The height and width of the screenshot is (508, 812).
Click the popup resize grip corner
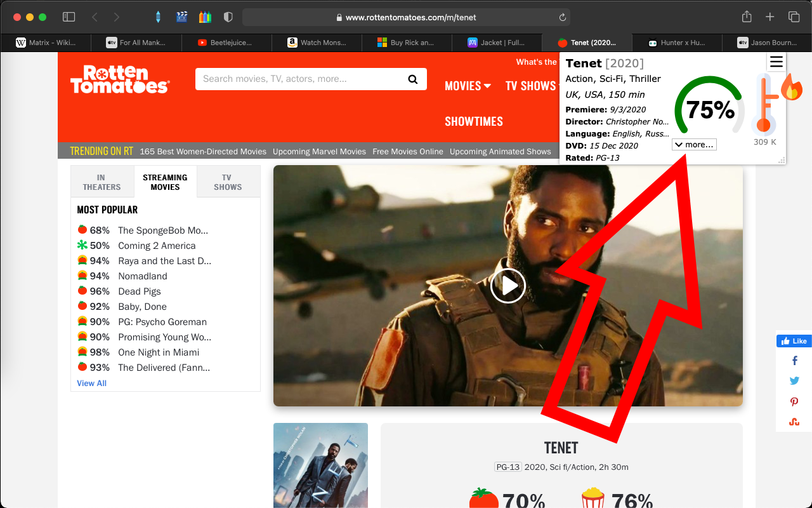tap(782, 160)
